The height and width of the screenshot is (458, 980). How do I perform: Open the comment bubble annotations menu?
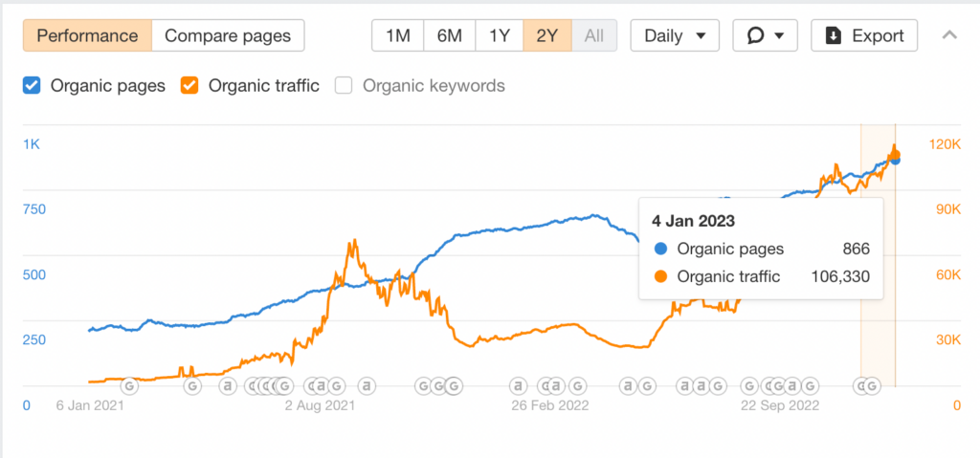[765, 35]
